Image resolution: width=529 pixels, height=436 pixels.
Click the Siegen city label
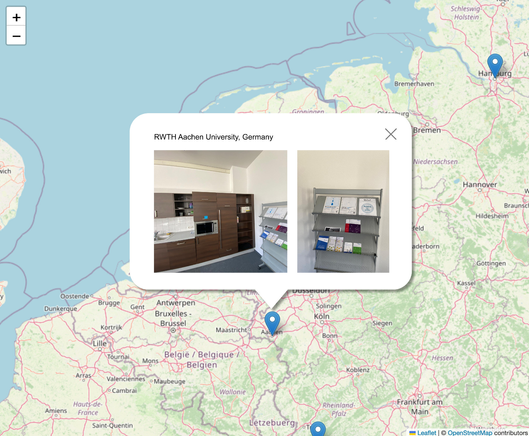coord(382,323)
